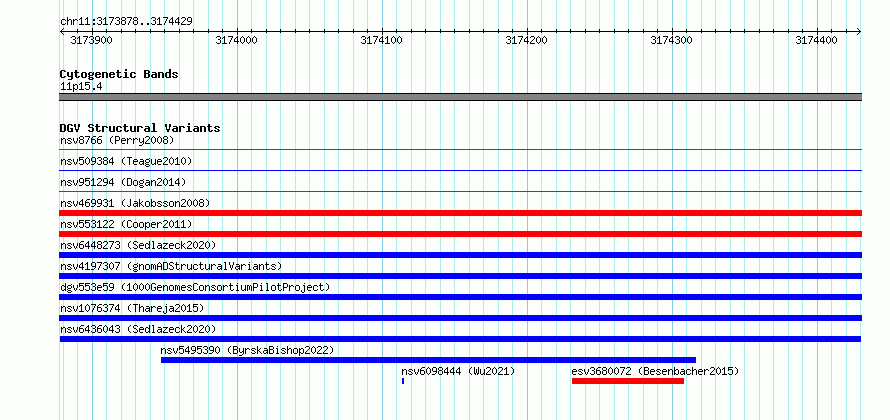Image resolution: width=890 pixels, height=420 pixels.
Task: Select the nsv509384 (Teague2010) label
Action: [x=126, y=161]
